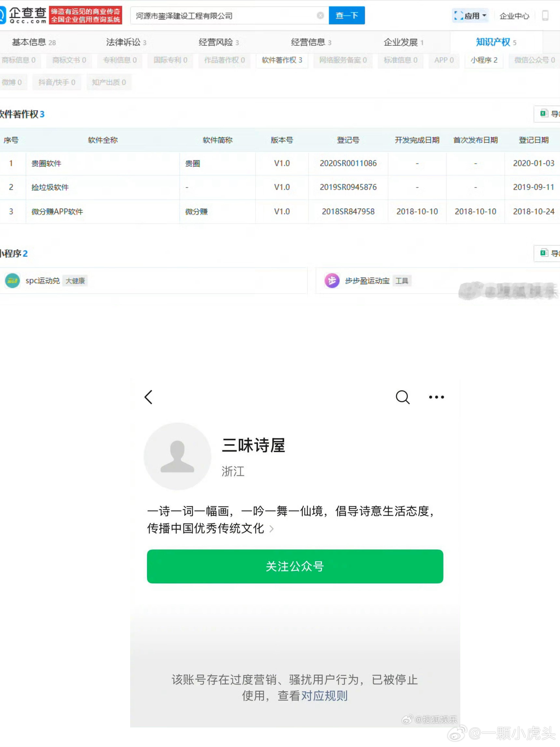Screen dimensions: 560x747
Task: Click the 登记日期 column header
Action: [x=533, y=140]
